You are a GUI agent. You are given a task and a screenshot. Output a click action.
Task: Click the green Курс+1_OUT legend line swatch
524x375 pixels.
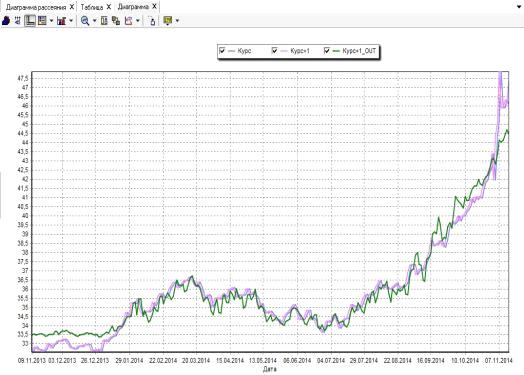coord(336,51)
